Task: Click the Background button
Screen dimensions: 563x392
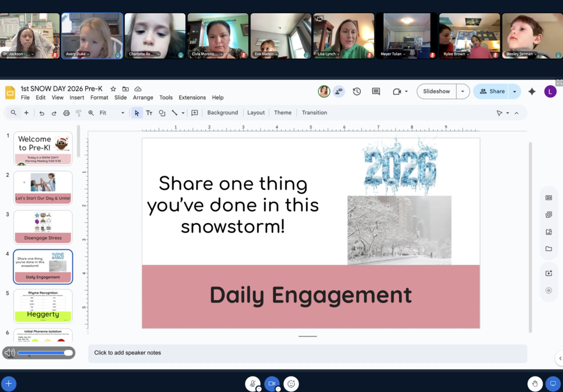Action: [x=222, y=112]
